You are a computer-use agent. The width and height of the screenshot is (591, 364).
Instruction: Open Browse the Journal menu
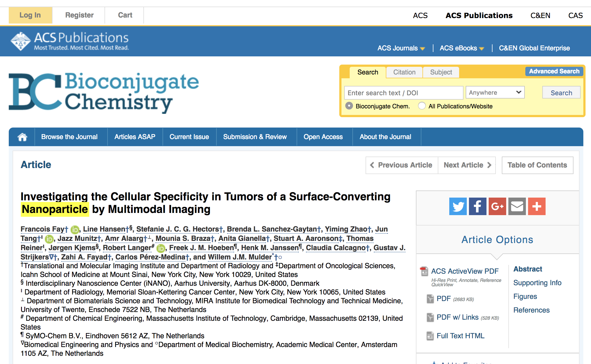69,137
